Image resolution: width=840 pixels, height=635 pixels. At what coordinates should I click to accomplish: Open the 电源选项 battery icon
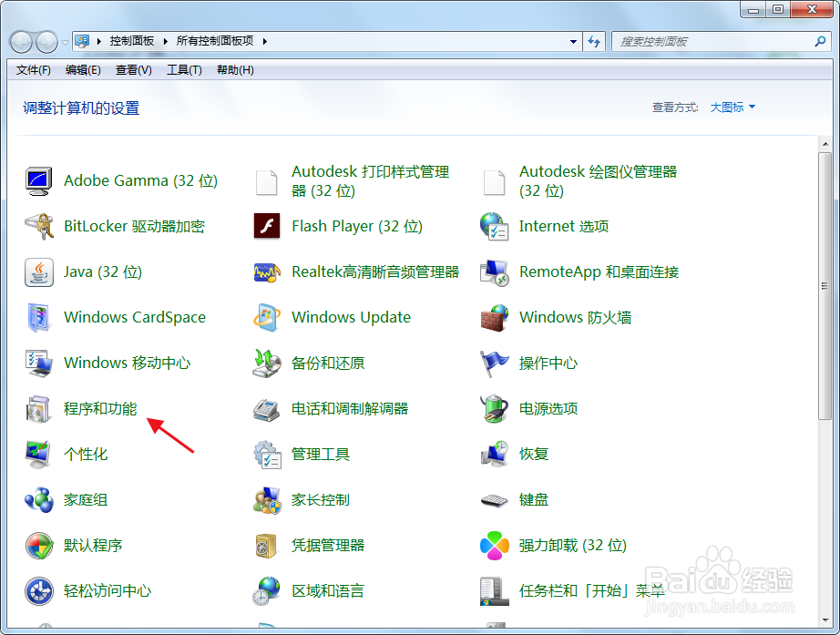tap(494, 408)
